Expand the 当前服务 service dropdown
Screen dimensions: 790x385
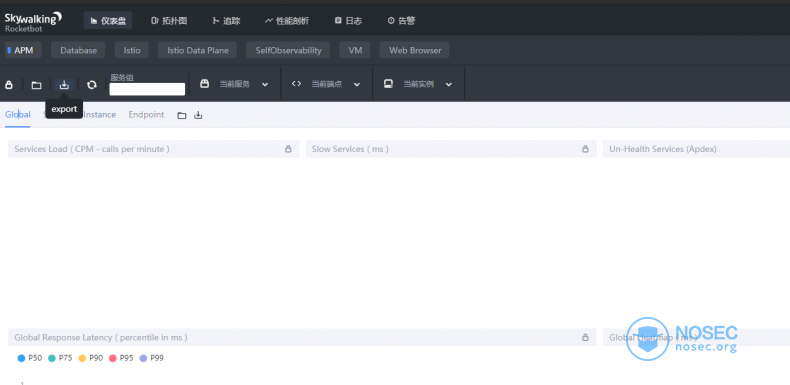coord(235,84)
